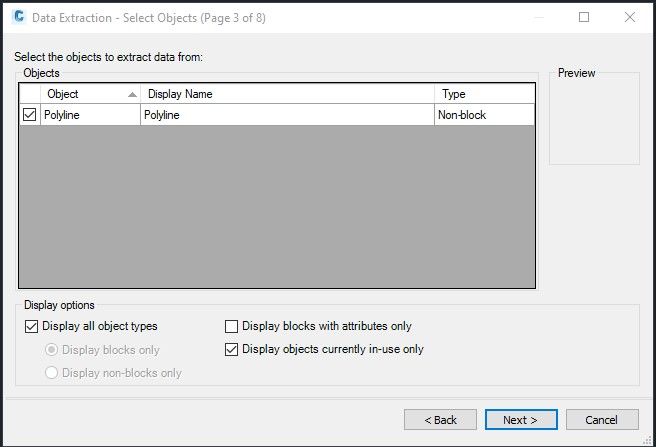Sort by the Display Name column header
This screenshot has height=447, width=656.
[285, 94]
